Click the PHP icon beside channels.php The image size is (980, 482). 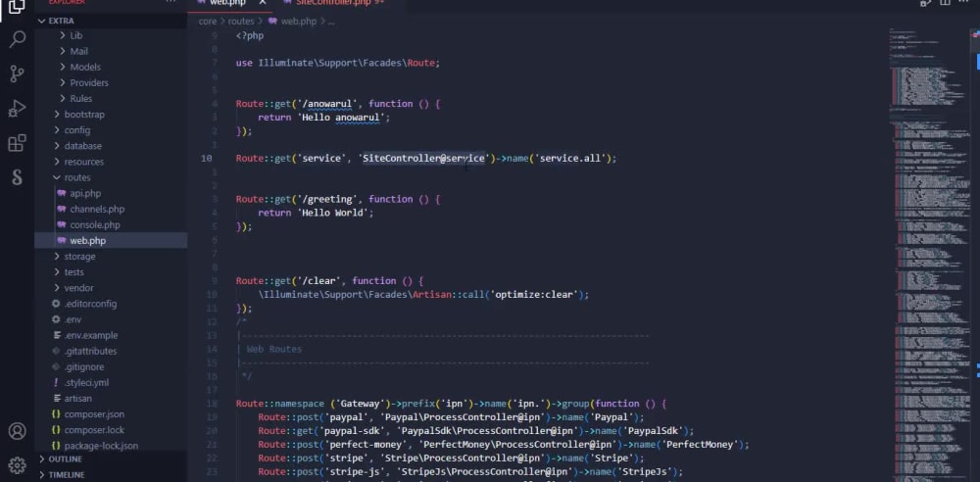tap(61, 209)
